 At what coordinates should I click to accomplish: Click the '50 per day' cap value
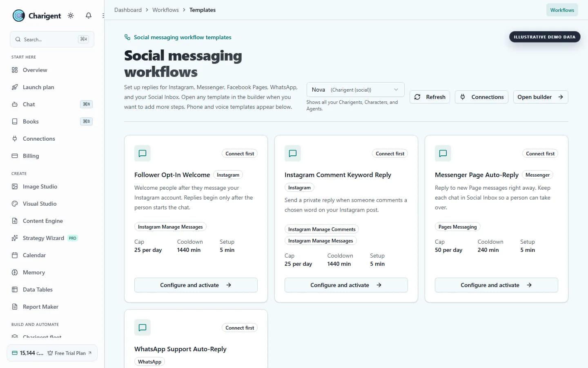pyautogui.click(x=448, y=250)
